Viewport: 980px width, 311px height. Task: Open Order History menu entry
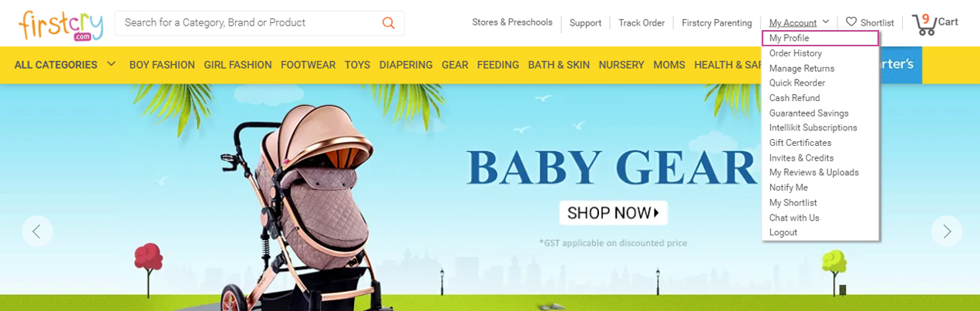pyautogui.click(x=796, y=53)
